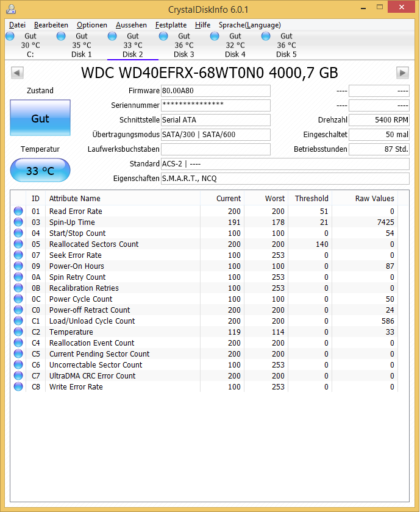Viewport: 420px width, 512px height.
Task: Click the 33 °C temperature button
Action: coord(40,171)
